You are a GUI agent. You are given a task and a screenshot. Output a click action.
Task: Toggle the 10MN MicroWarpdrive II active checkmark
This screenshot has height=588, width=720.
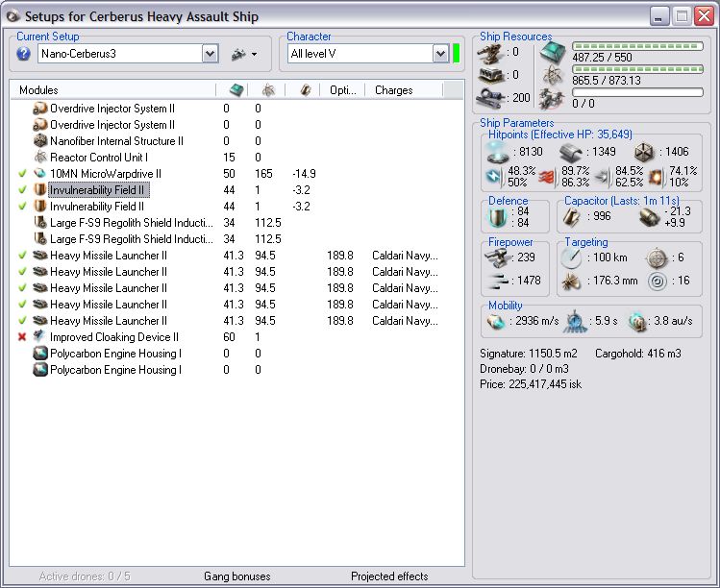point(22,174)
